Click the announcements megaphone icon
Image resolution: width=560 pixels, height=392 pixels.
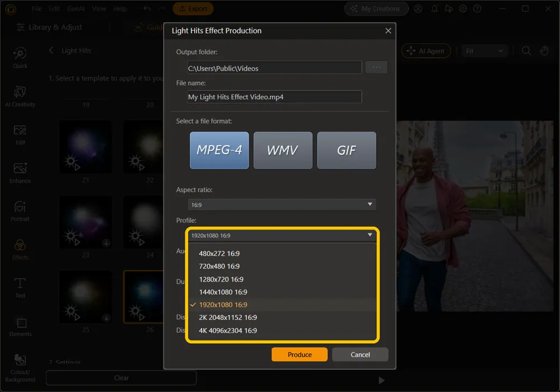[449, 8]
